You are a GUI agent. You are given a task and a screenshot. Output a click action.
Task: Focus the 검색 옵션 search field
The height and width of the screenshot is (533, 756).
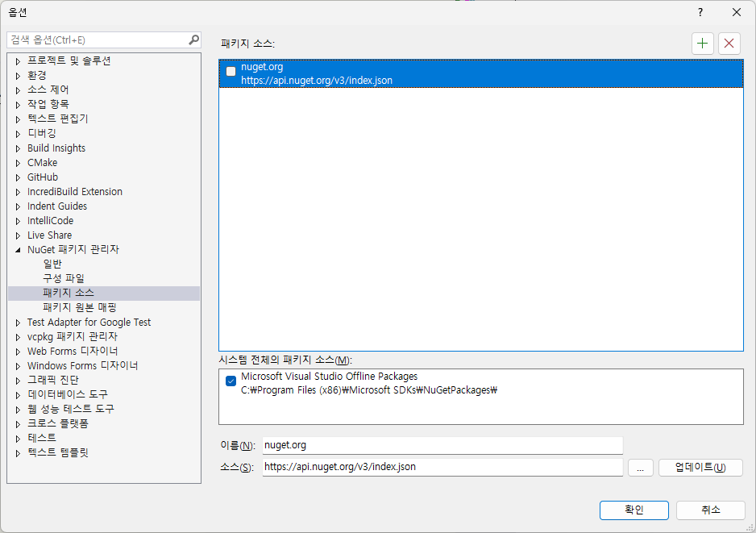point(99,40)
